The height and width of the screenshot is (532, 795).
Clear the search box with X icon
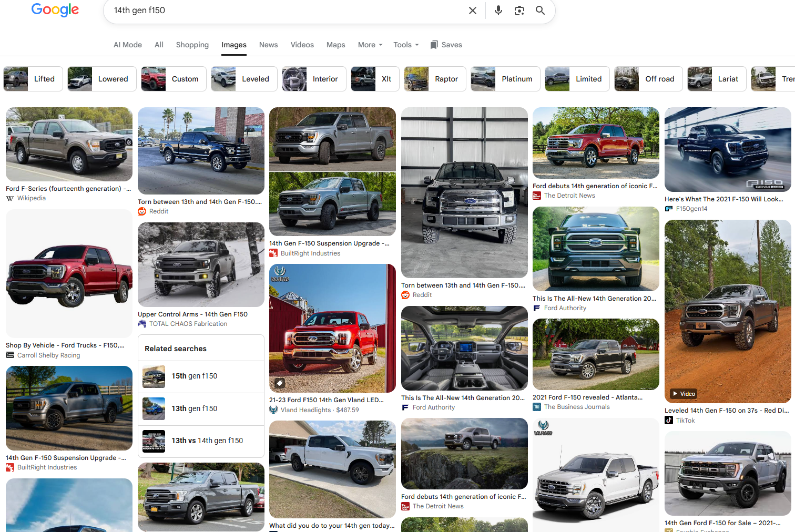pyautogui.click(x=473, y=11)
